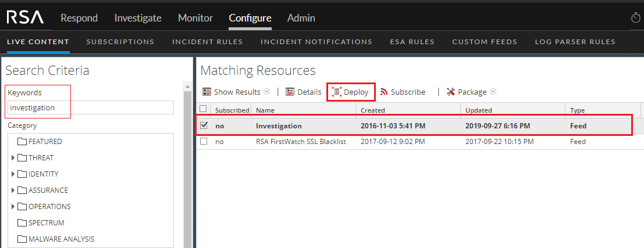
Task: Expand the IDENTITY category tree node
Action: [x=13, y=174]
